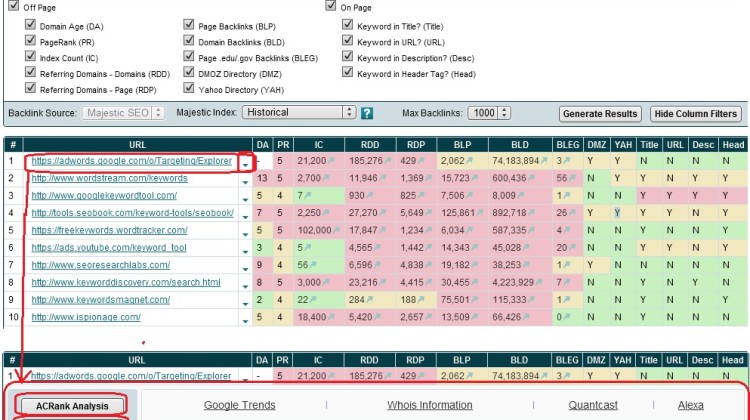
Task: Open external link arrow beside RDD value 185,276
Action: pyautogui.click(x=388, y=161)
